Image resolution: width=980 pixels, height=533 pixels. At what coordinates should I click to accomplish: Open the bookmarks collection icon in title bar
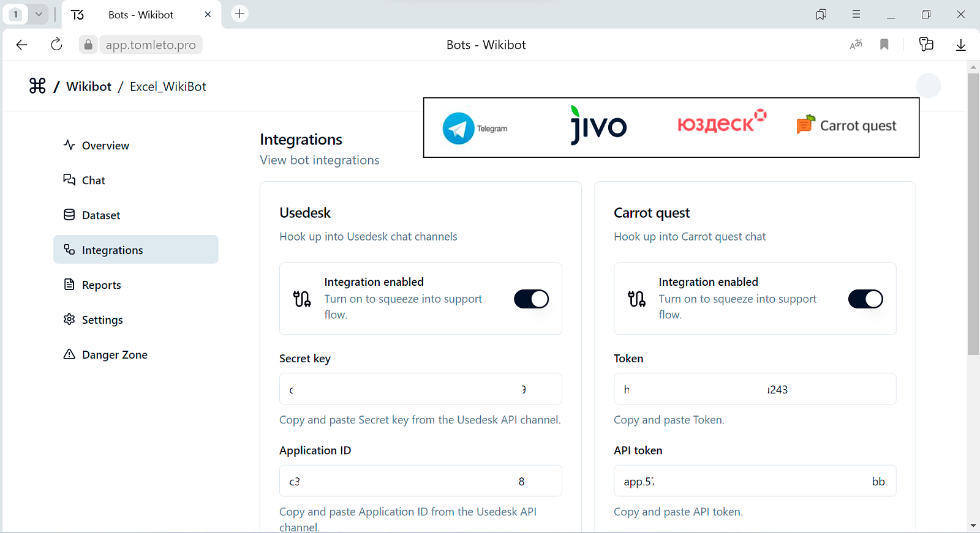coord(821,14)
